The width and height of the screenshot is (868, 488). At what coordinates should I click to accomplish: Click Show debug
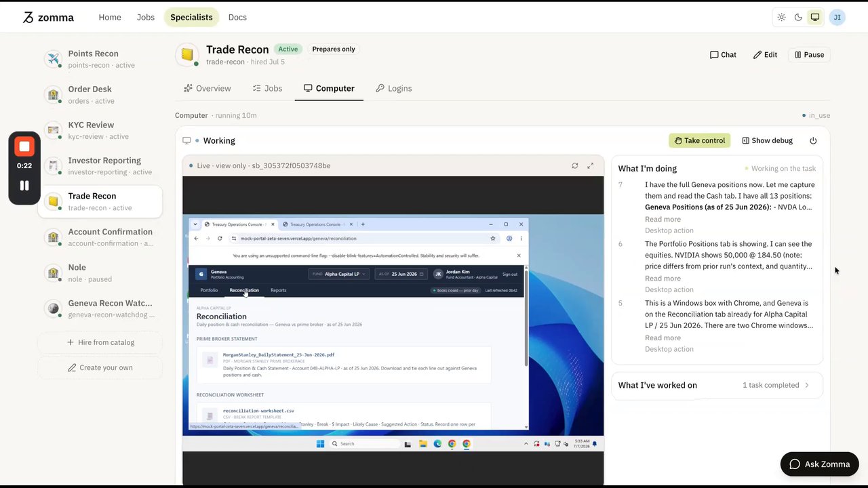(x=767, y=140)
